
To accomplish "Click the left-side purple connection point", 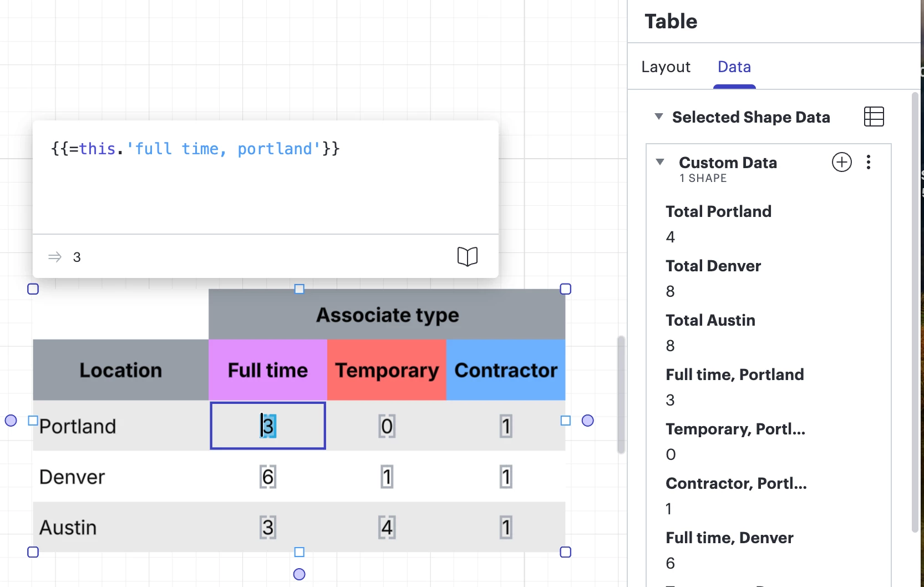I will 11,421.
